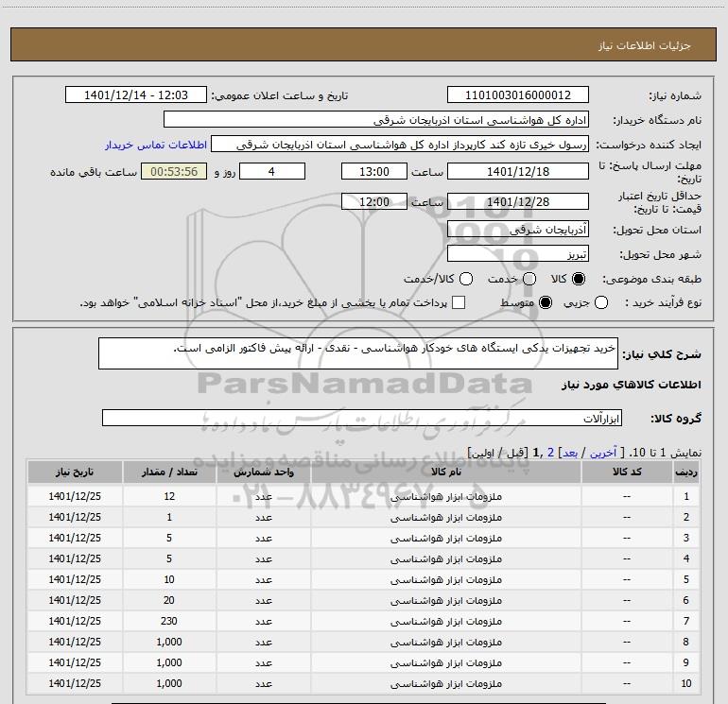
Task: Open page 2 of the items list
Action: (x=550, y=453)
